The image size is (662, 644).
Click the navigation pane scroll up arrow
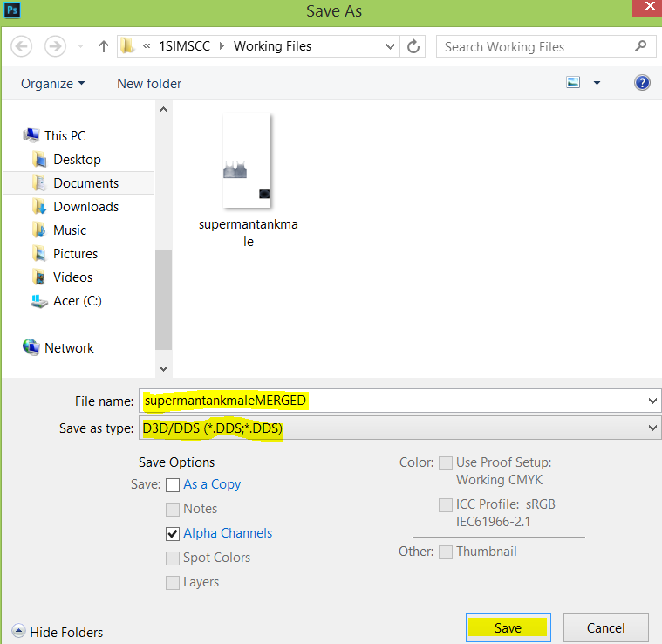163,110
